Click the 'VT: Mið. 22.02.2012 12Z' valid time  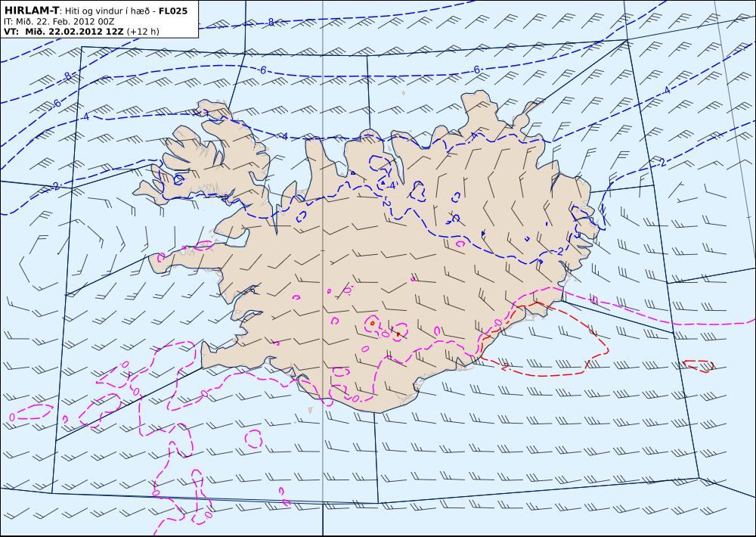(64, 32)
